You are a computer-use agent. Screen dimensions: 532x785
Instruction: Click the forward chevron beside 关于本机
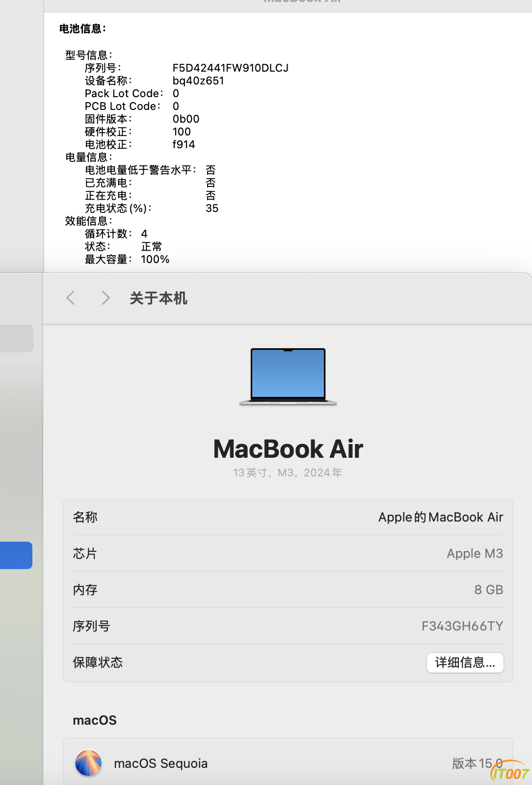coord(106,298)
